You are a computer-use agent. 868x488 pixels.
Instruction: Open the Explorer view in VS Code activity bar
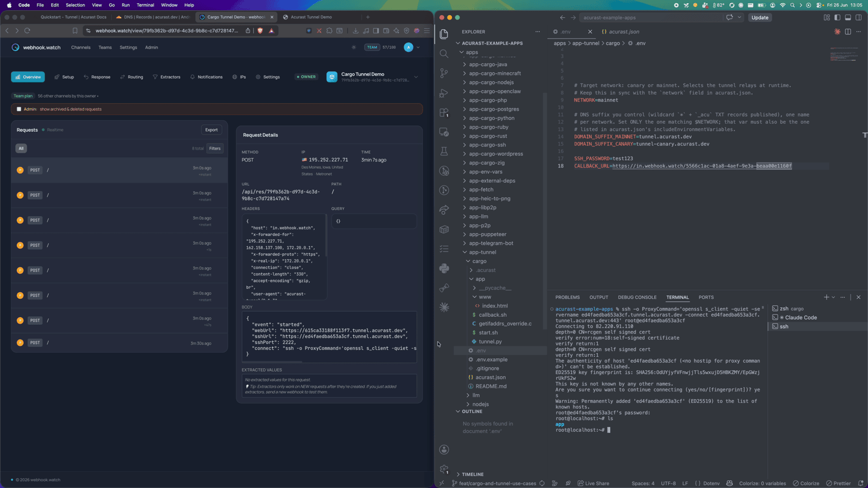(x=444, y=34)
